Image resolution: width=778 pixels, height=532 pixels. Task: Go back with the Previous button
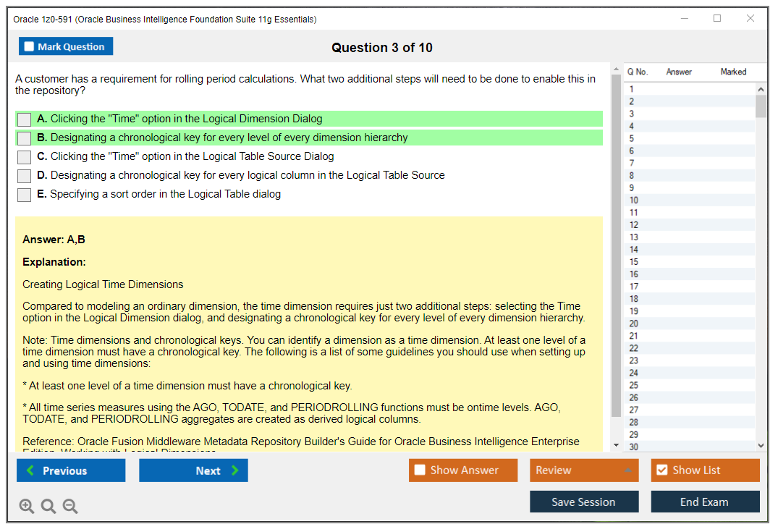coord(71,470)
